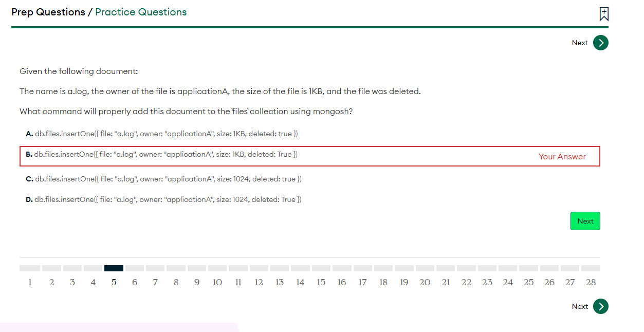The image size is (644, 332).
Task: Click the bookmark icon at top right
Action: coord(604,14)
